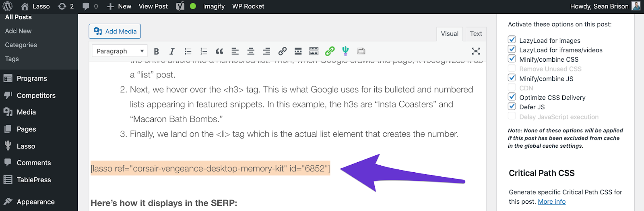The image size is (644, 211).
Task: Go to All Posts submenu
Action: [19, 17]
